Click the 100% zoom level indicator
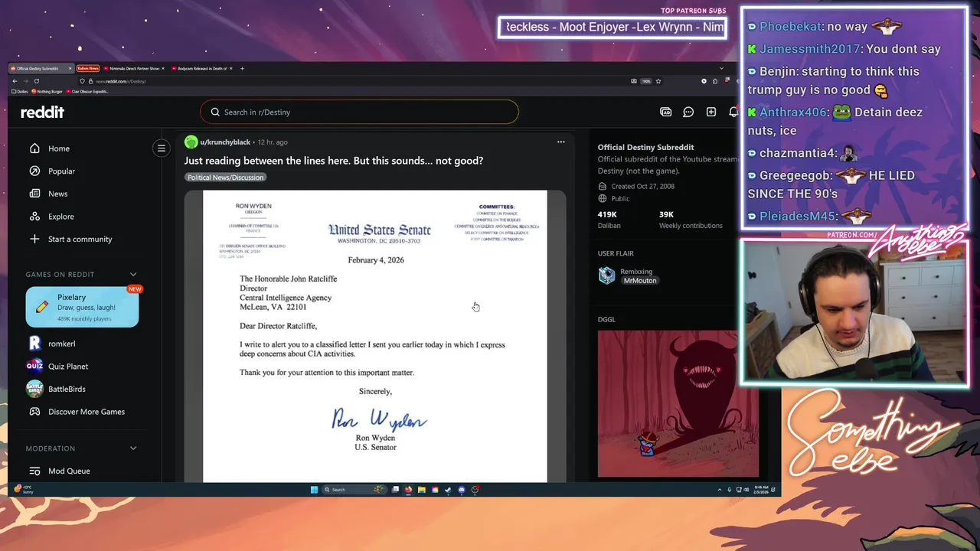The width and height of the screenshot is (980, 551). (646, 81)
